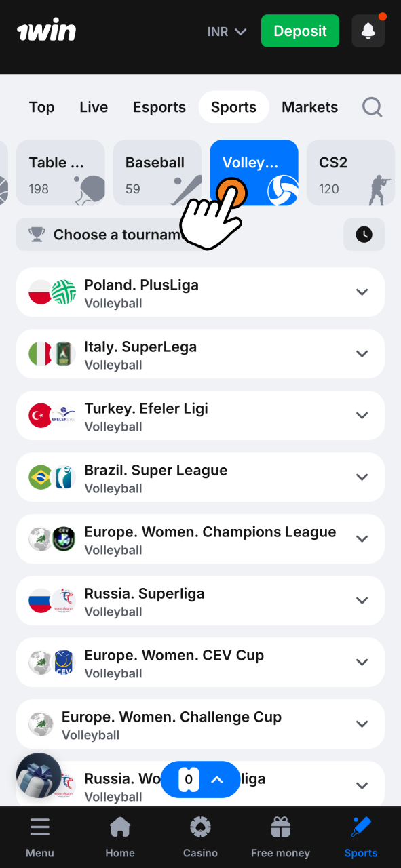Open the Markets section
The height and width of the screenshot is (868, 401).
tap(309, 107)
